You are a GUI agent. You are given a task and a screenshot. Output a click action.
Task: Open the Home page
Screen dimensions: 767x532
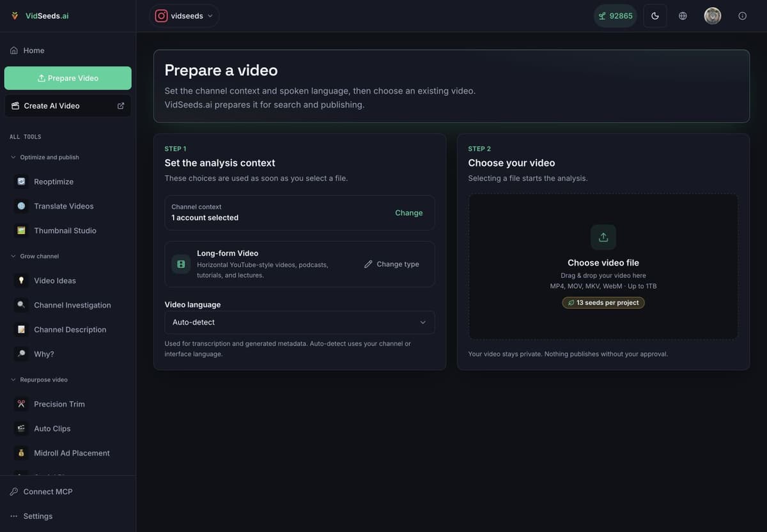pyautogui.click(x=68, y=50)
